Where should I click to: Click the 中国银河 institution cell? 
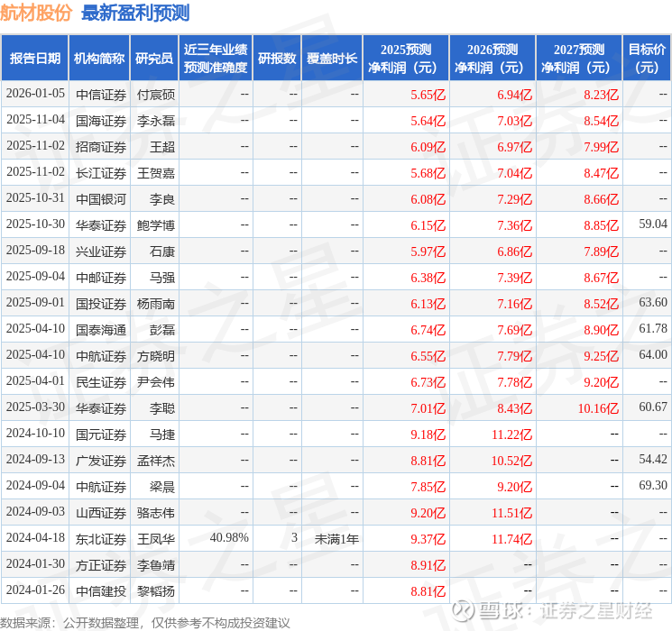tap(101, 199)
